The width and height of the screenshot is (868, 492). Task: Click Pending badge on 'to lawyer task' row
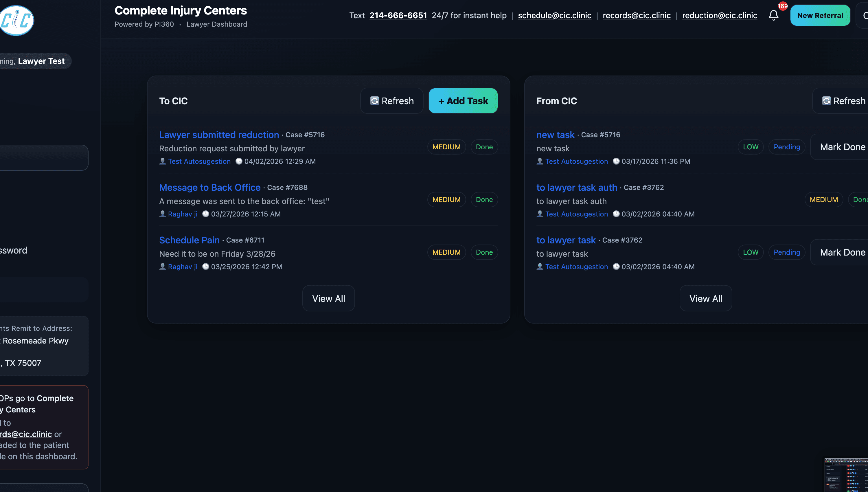(x=787, y=252)
